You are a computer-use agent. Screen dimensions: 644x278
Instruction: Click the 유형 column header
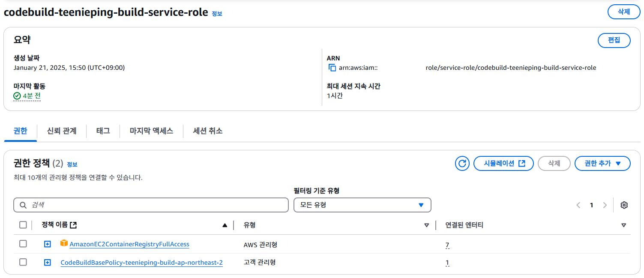click(x=250, y=225)
